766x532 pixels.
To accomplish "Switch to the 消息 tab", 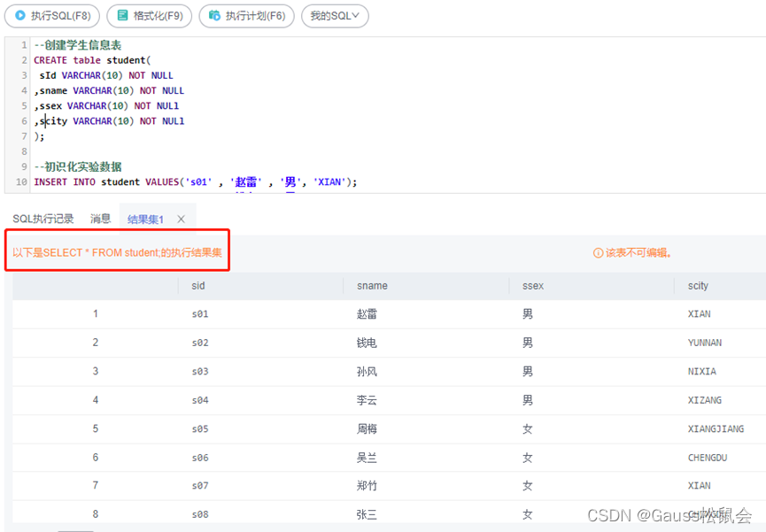I will [x=100, y=219].
